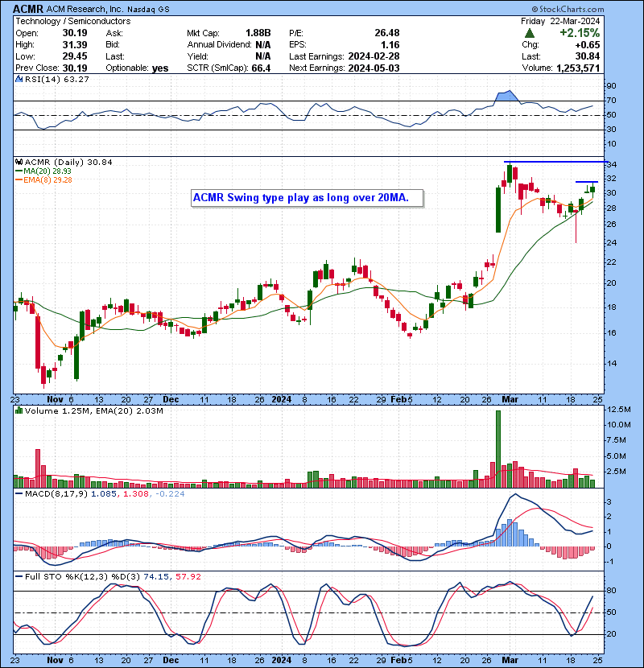Image resolution: width=644 pixels, height=668 pixels.
Task: Click the ACMR (Daily) 30.84 chart label
Action: coord(68,162)
